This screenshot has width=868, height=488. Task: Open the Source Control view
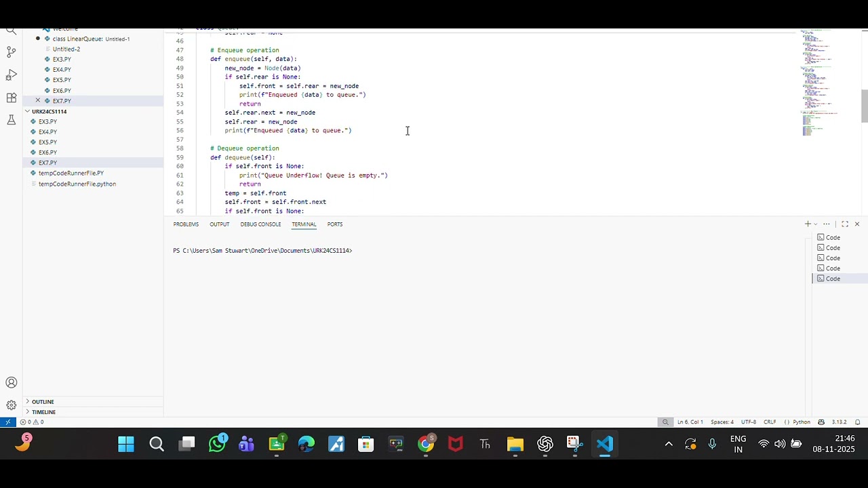(x=11, y=52)
